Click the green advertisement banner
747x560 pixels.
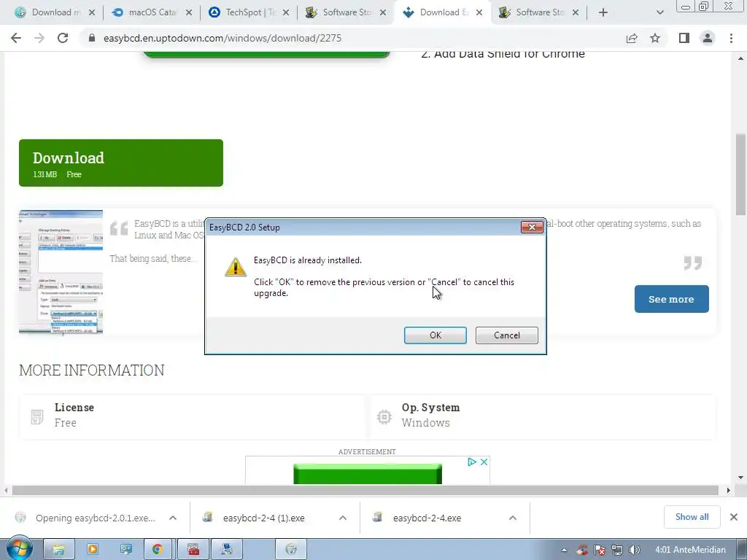(x=368, y=474)
